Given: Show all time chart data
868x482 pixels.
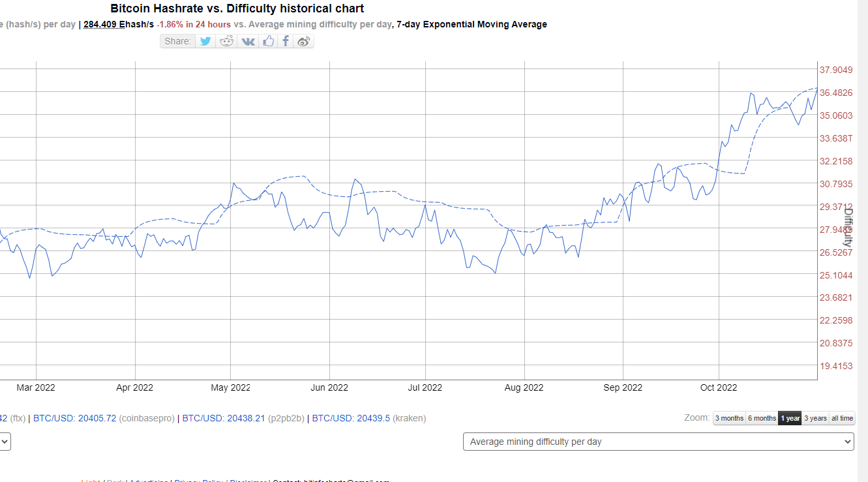Looking at the screenshot, I should click(842, 418).
